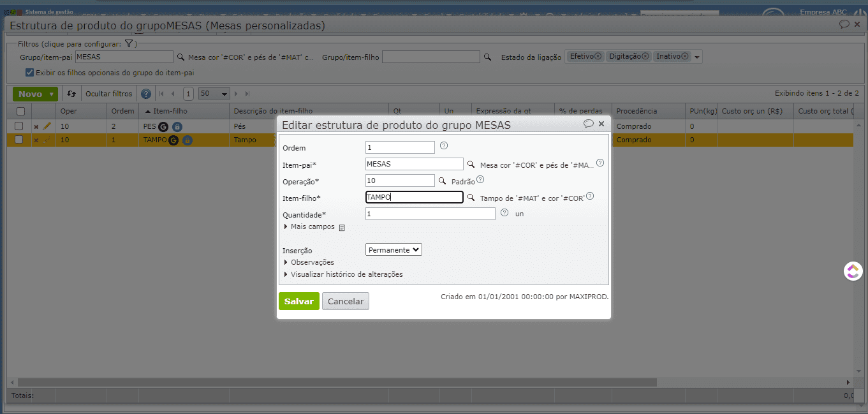Open comment bubble in the edit dialog header

[x=589, y=124]
